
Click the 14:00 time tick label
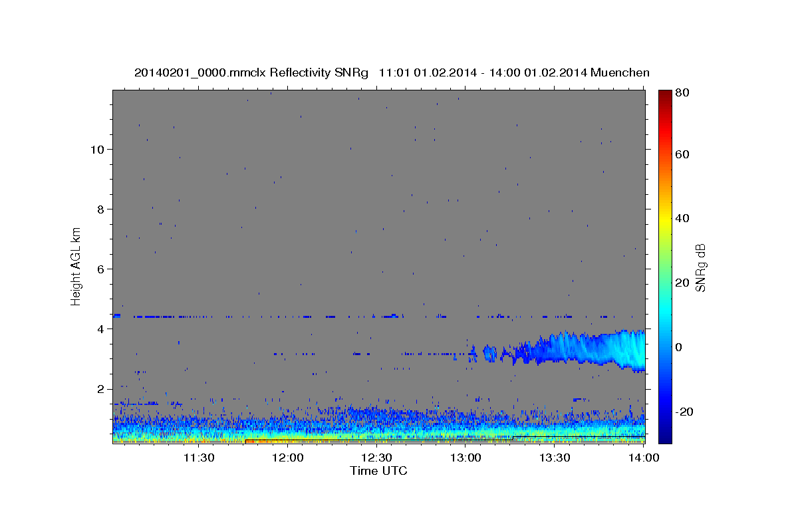[643, 458]
